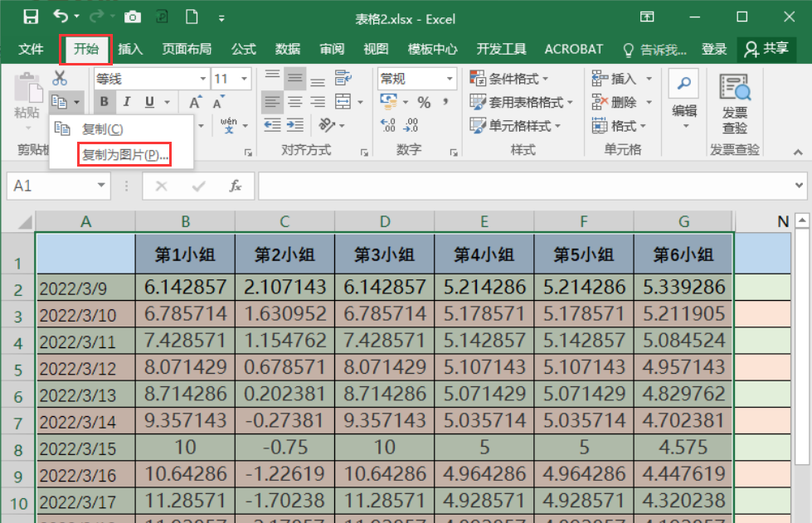
Task: Choose 复制(C) menu entry
Action: point(102,129)
